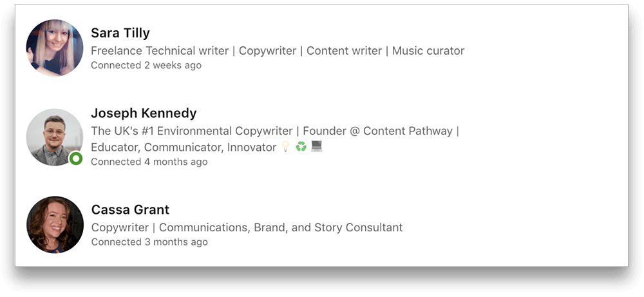Click 'Connected 2 weeks ago' text
This screenshot has height=297, width=644.
[x=146, y=65]
